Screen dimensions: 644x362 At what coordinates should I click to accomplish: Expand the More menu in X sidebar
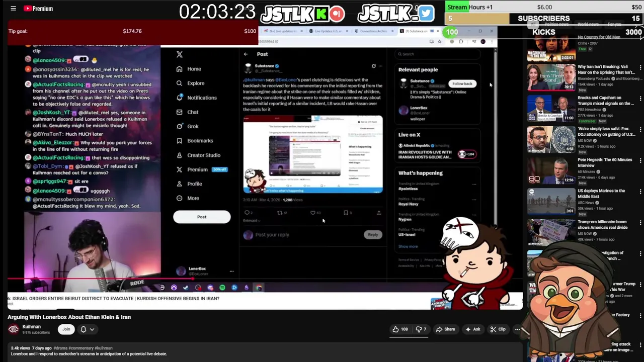point(188,198)
